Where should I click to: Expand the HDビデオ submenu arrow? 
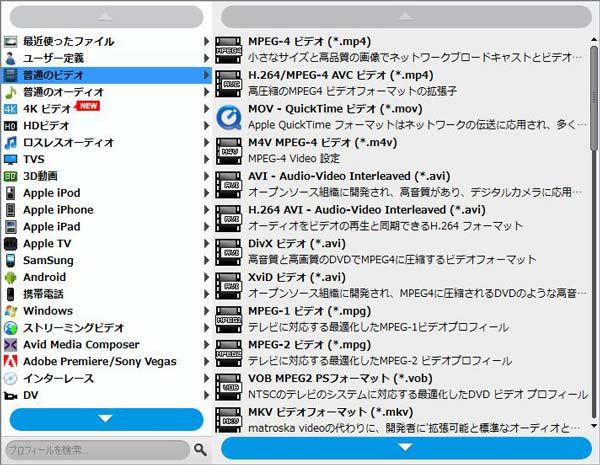(206, 126)
